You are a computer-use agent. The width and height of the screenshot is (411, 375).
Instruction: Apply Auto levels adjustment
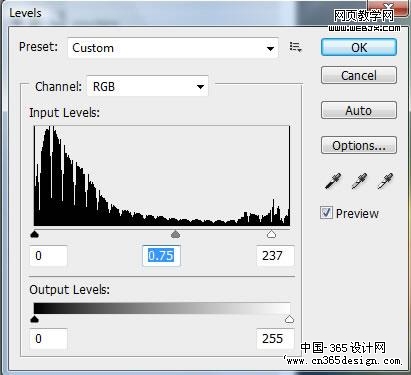click(359, 110)
